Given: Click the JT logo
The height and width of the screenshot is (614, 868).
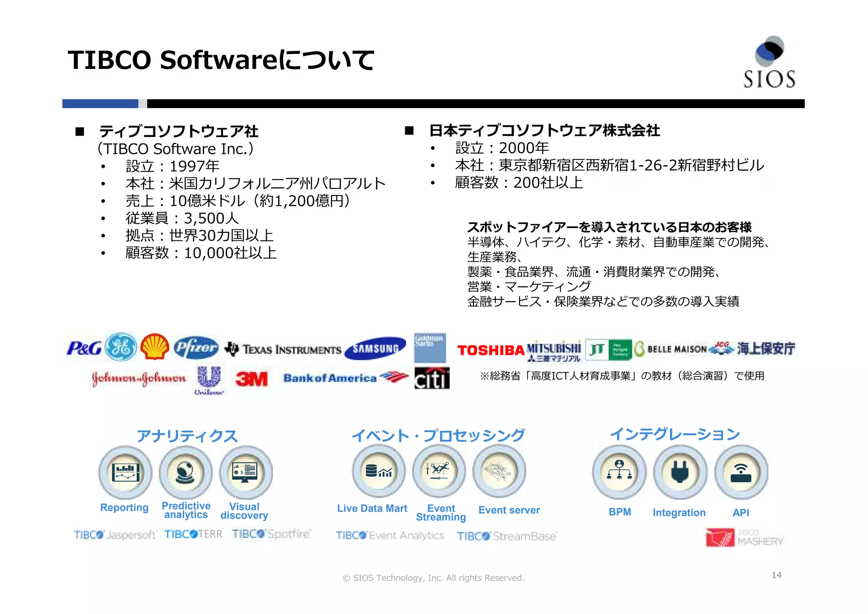Looking at the screenshot, I should coord(609,350).
